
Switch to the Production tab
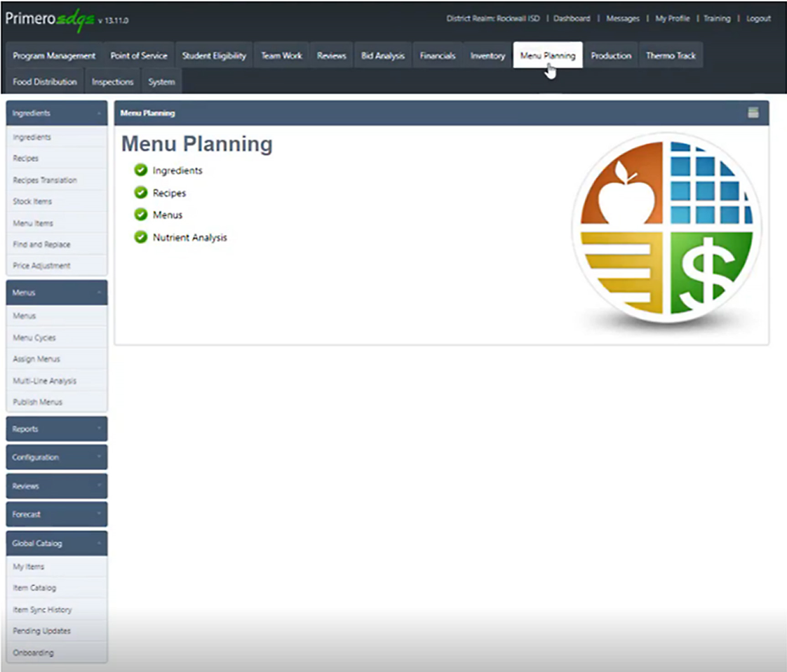tap(611, 55)
